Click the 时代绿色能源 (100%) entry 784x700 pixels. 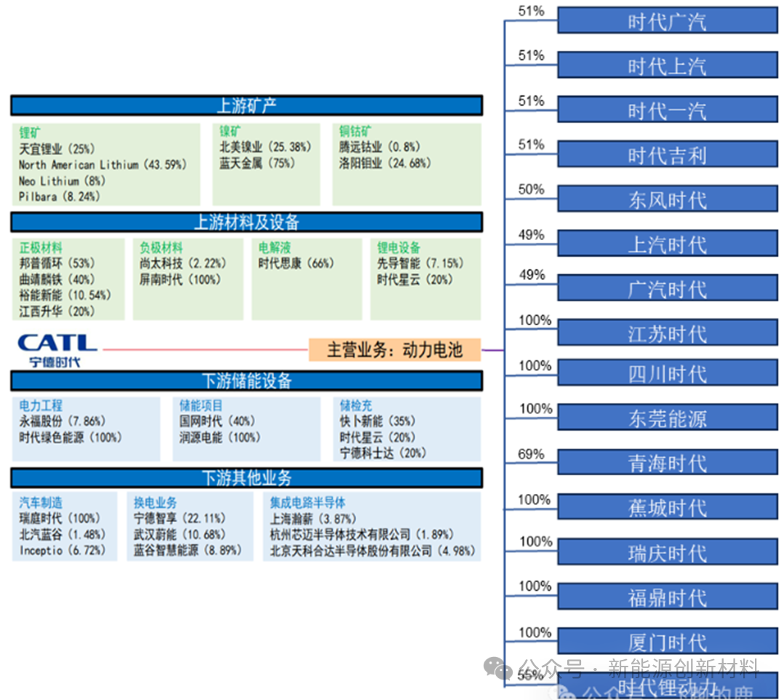click(x=71, y=437)
